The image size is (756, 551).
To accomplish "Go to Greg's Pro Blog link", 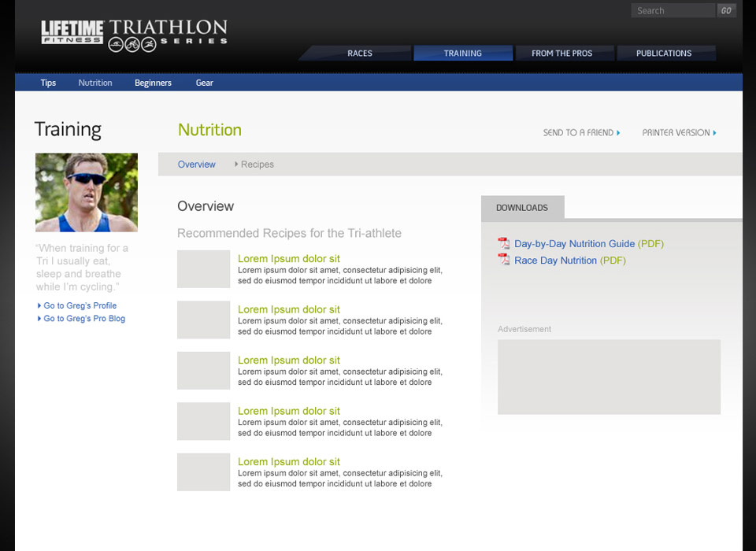I will click(84, 319).
